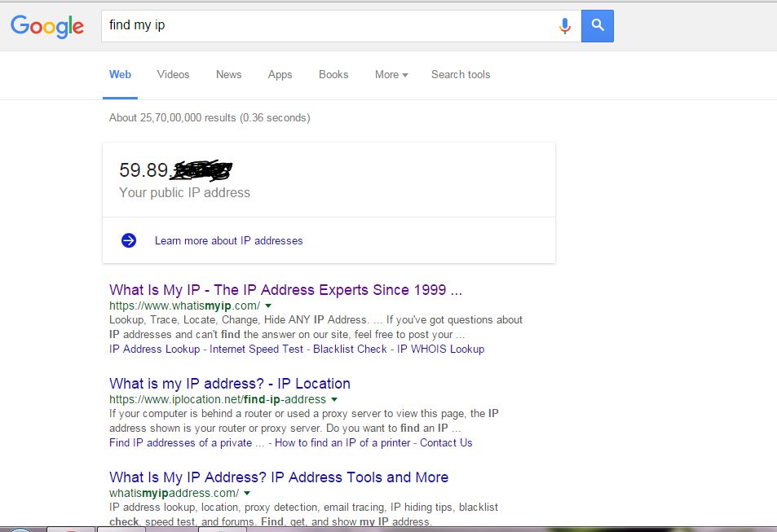Viewport: 777px width, 532px height.
Task: Click the blue arrow circle icon
Action: point(129,240)
